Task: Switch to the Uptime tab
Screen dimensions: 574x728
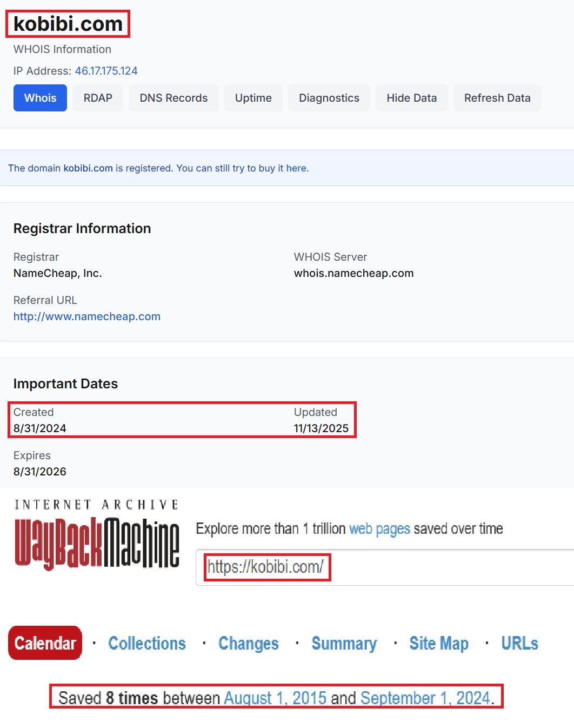Action: point(253,98)
